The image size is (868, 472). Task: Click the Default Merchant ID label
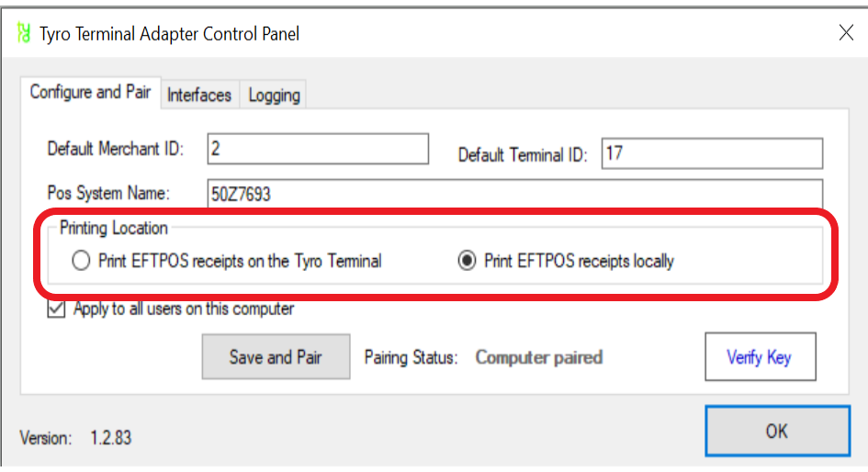coord(116,149)
